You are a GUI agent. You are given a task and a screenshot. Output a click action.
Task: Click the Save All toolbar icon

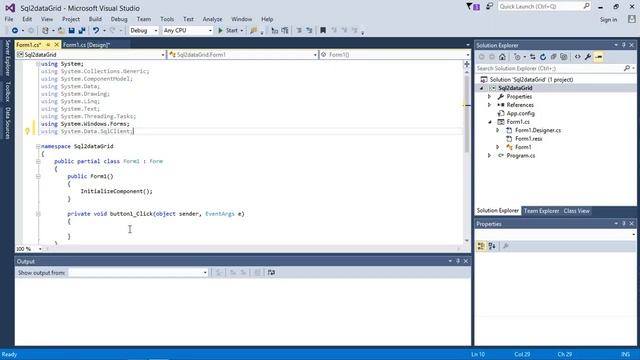click(82, 31)
